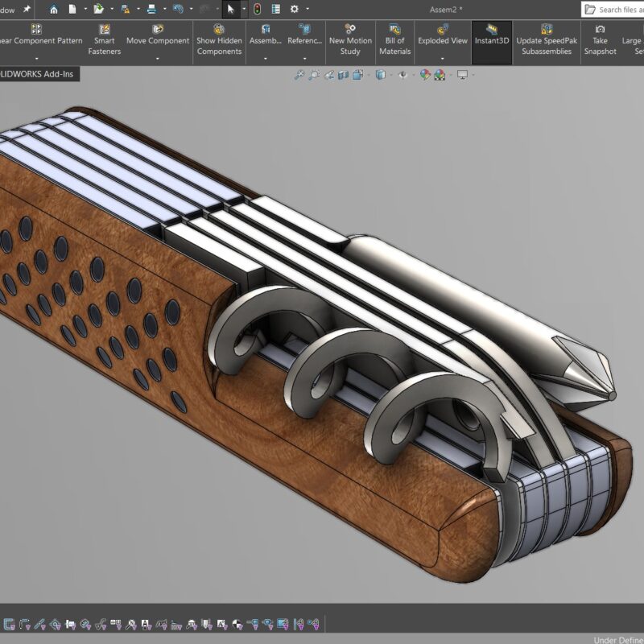Click the Rebuild traffic light icon
Image resolution: width=644 pixels, height=644 pixels.
257,9
